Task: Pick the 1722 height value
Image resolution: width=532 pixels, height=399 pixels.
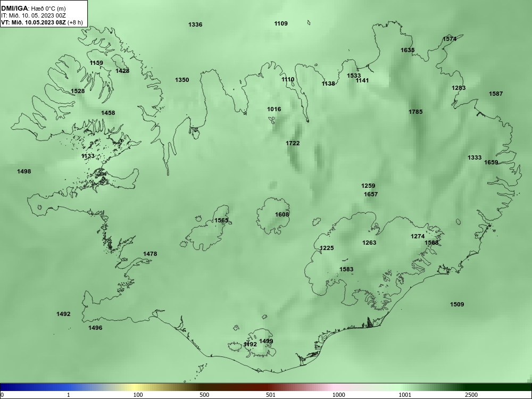Action: (293, 144)
